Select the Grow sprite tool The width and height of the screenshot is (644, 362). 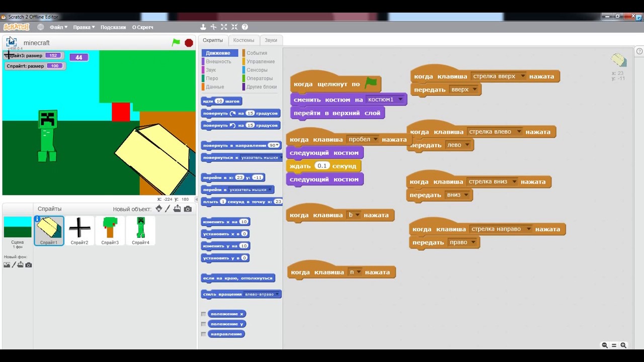224,27
